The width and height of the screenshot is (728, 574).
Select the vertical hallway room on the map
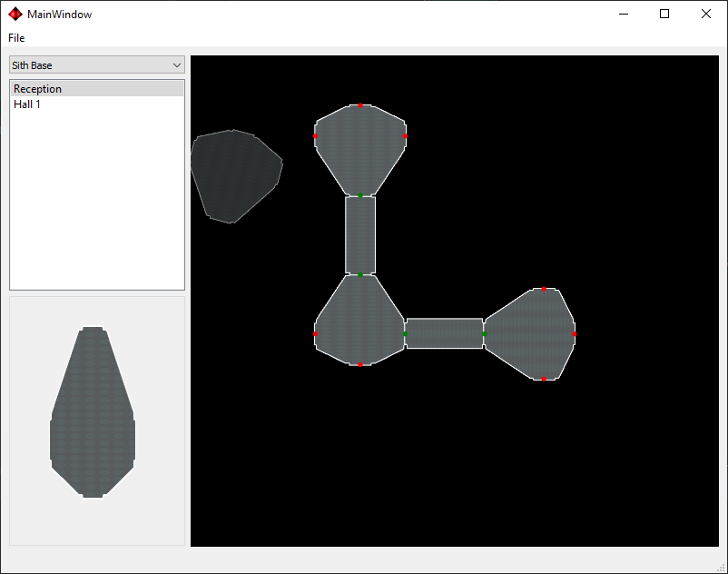(360, 235)
